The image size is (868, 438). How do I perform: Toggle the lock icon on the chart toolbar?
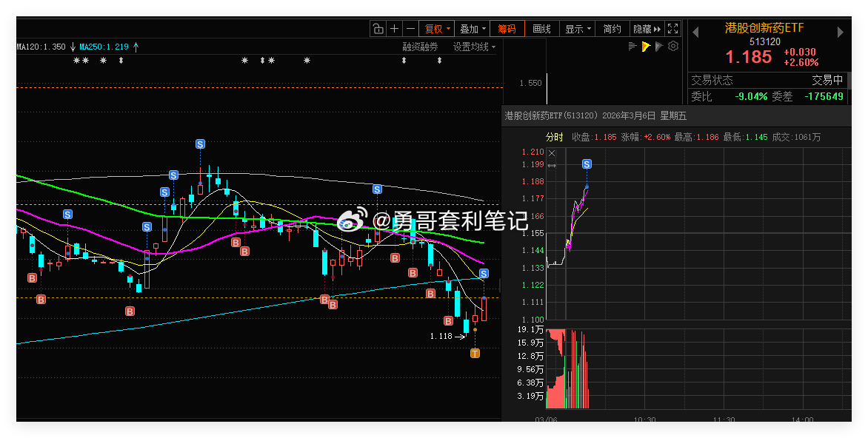tap(378, 28)
